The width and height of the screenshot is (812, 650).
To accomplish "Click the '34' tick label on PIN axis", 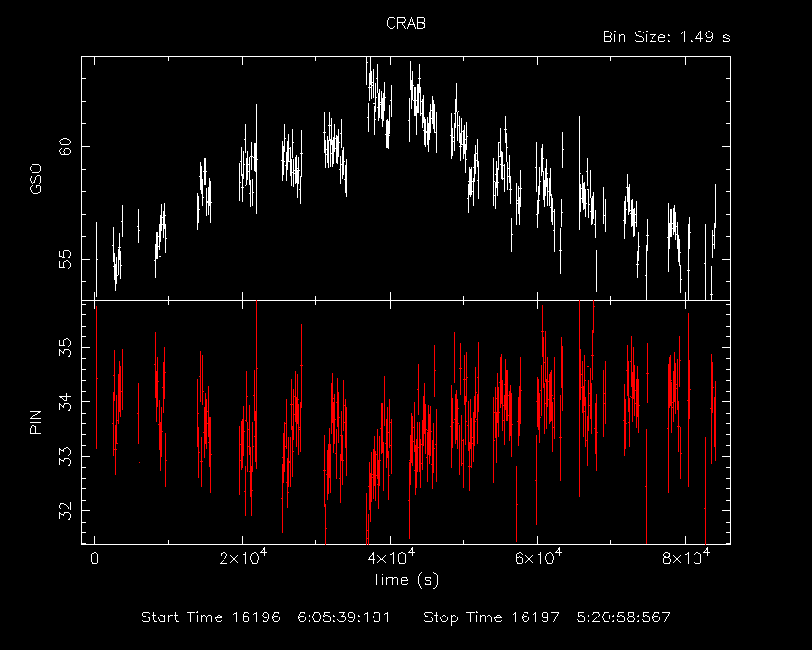I will pos(65,401).
